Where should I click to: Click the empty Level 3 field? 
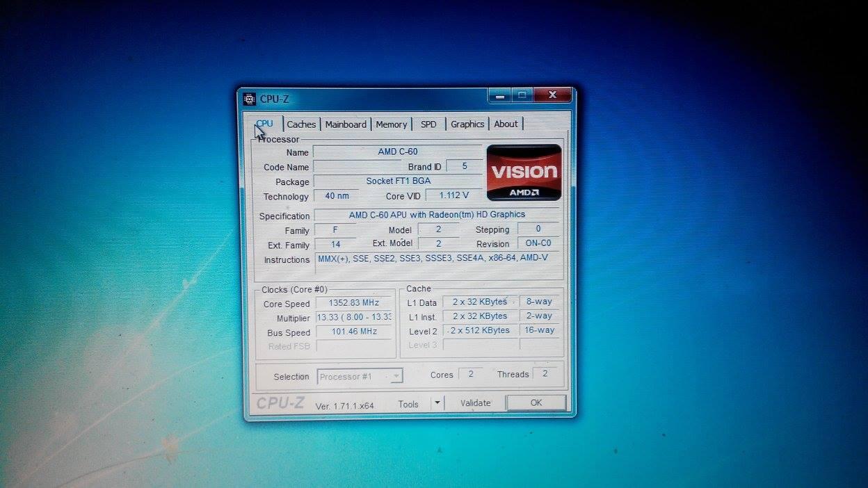point(480,345)
